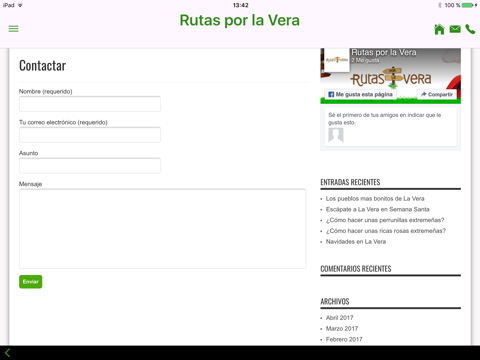Viewport: 480px width, 360px height.
Task: Click the COMENTARIOS RECIENTES heading
Action: pyautogui.click(x=356, y=269)
